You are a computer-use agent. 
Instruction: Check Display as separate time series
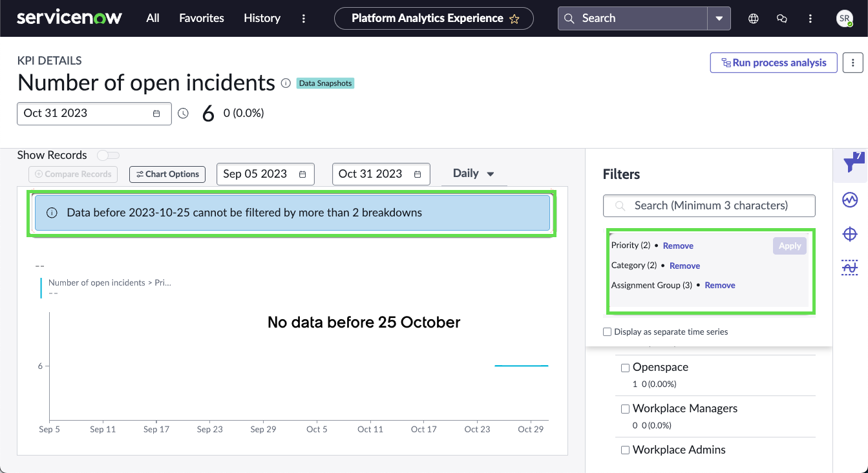pos(607,332)
